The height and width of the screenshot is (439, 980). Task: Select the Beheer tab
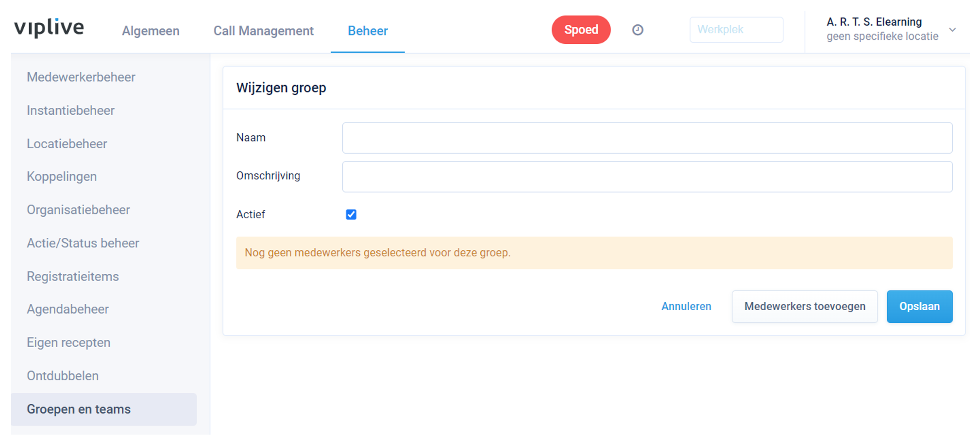pos(368,31)
